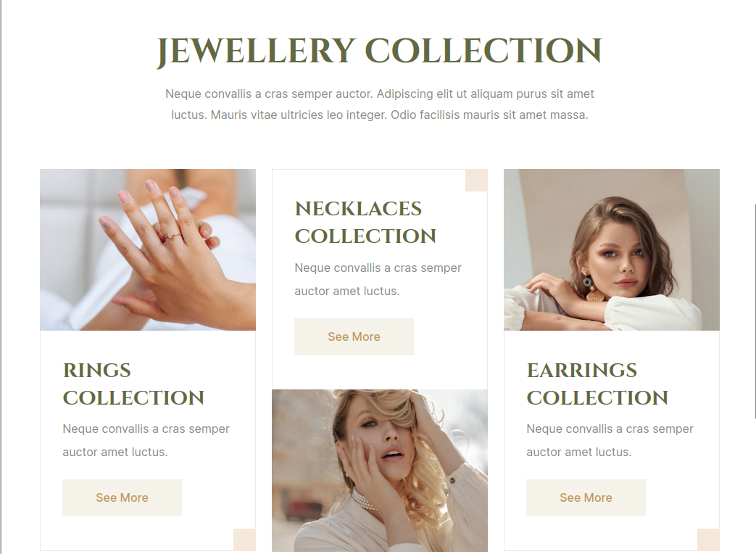Click the Rings Collection heading

[133, 384]
